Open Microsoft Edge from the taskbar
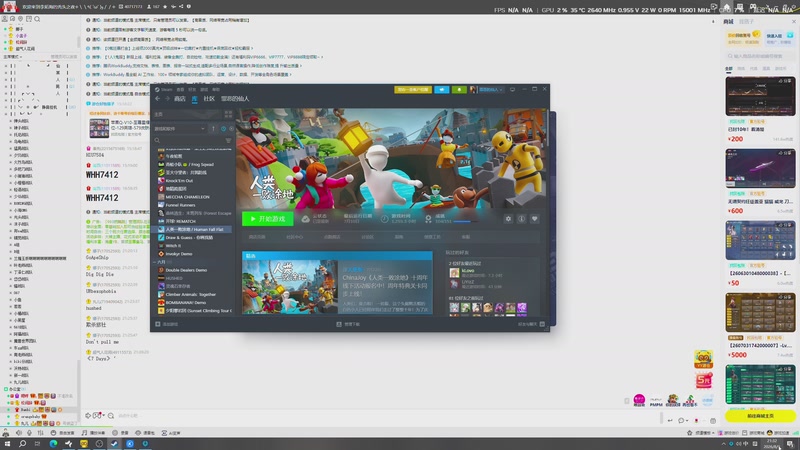Screen dimensions: 800x450 click(53, 444)
